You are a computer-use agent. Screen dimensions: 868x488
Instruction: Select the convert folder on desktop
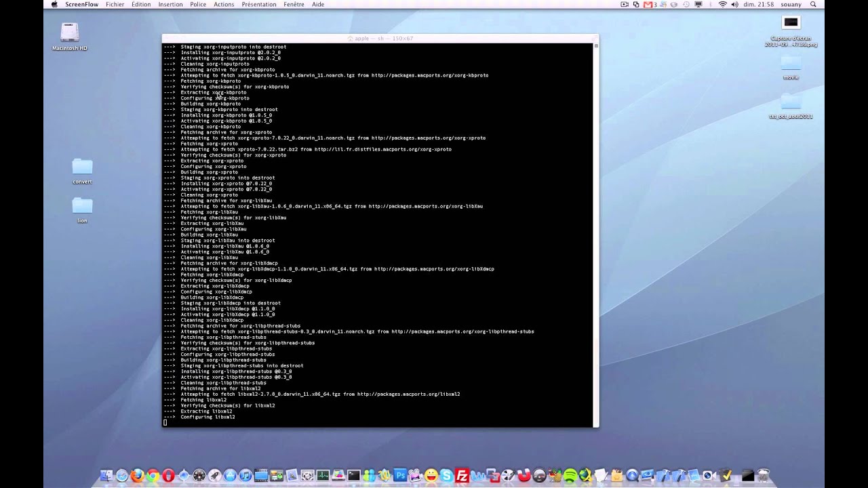point(82,171)
